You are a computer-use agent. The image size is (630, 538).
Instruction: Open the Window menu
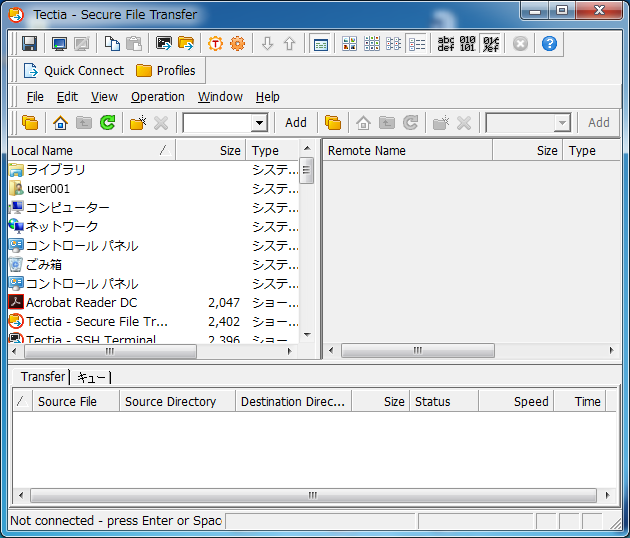coord(220,97)
